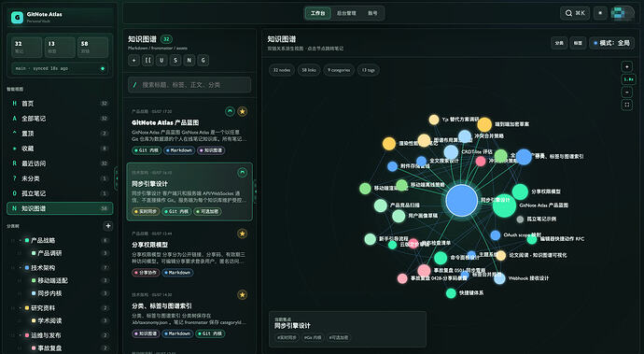Screen dimensions: 644x354
Task: Click the green sync status dot
Action: 103,69
